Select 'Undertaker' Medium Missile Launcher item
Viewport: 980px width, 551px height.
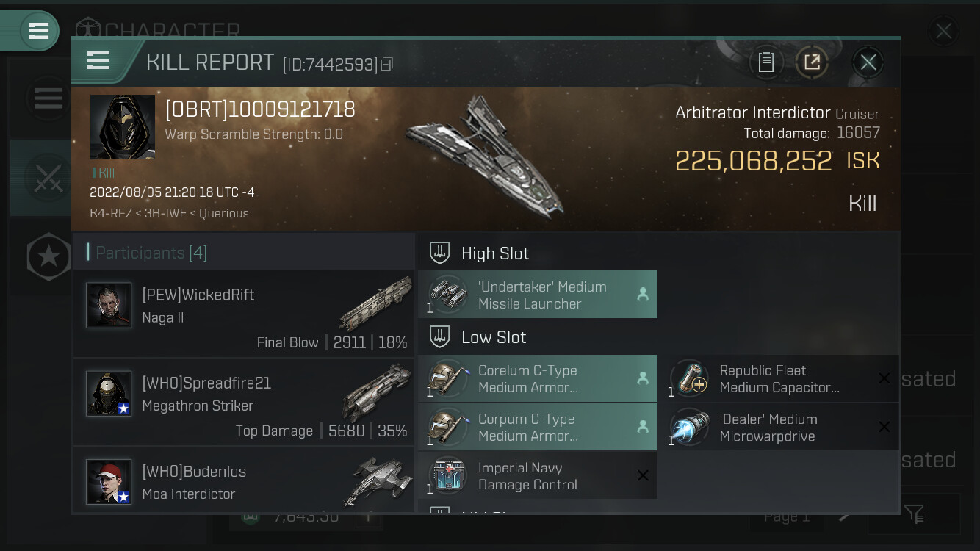coord(538,295)
